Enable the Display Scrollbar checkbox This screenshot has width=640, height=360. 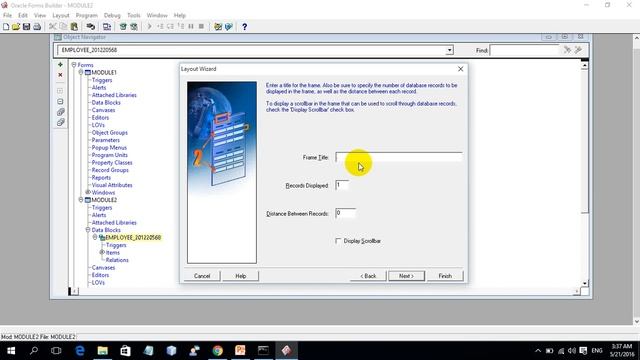pos(338,241)
